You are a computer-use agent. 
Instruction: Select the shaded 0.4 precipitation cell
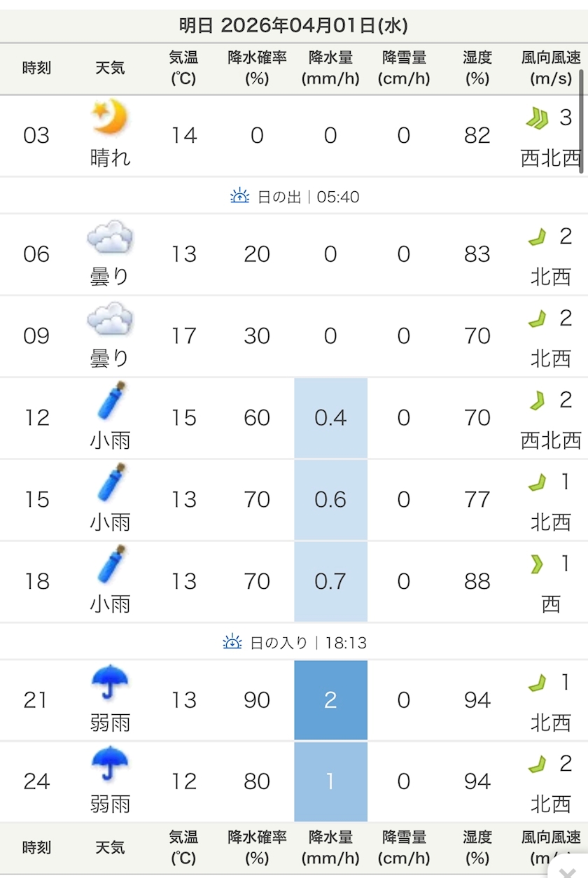click(330, 418)
